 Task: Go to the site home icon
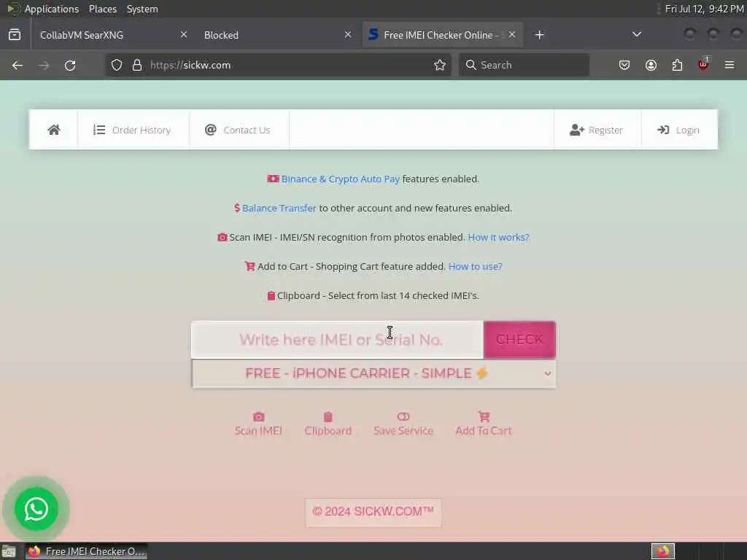pyautogui.click(x=54, y=130)
